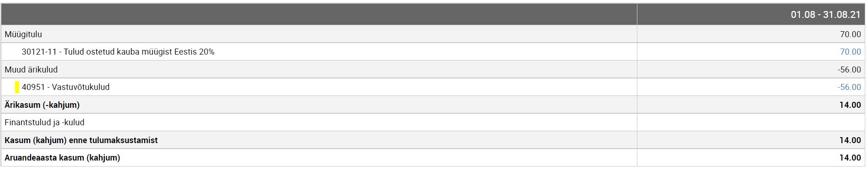Click the Müügitulu total 70.00
This screenshot has height=172, width=868.
pos(850,34)
